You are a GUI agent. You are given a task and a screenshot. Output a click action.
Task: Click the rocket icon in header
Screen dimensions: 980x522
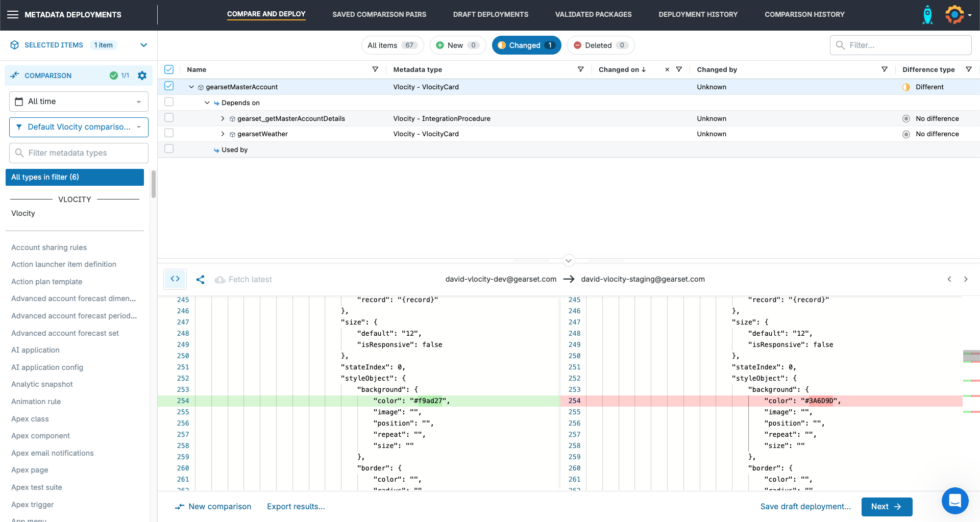(927, 15)
